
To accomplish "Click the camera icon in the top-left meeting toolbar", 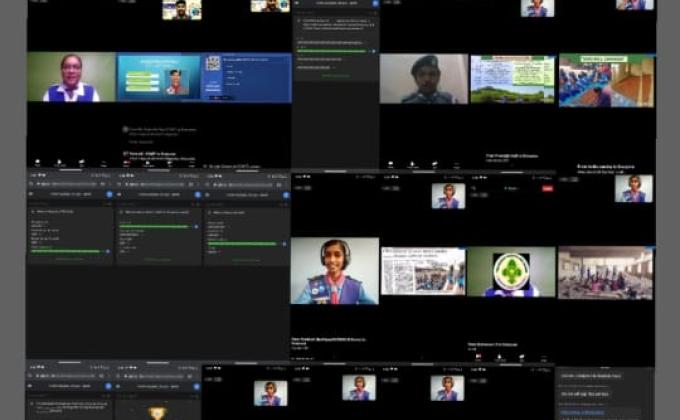I will [x=59, y=162].
